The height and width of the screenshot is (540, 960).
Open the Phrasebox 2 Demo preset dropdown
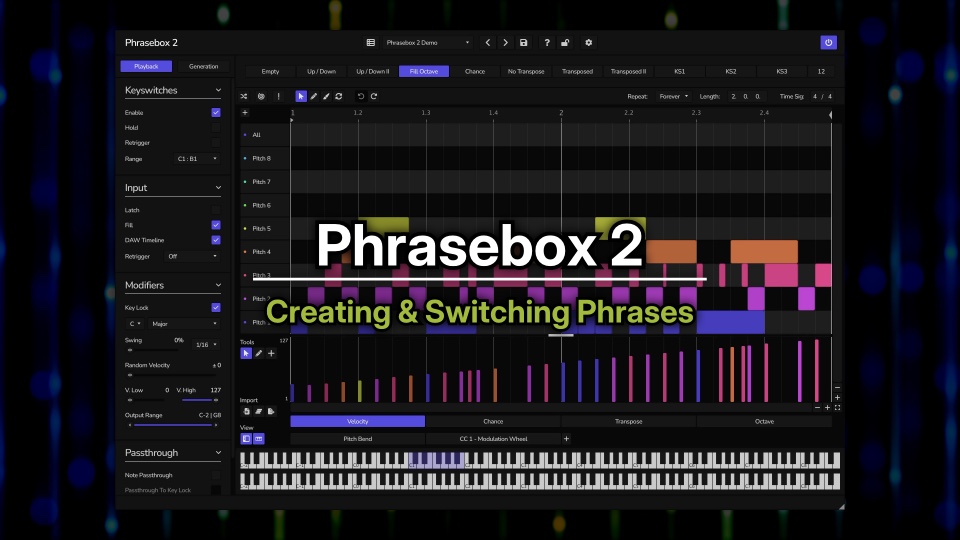427,43
